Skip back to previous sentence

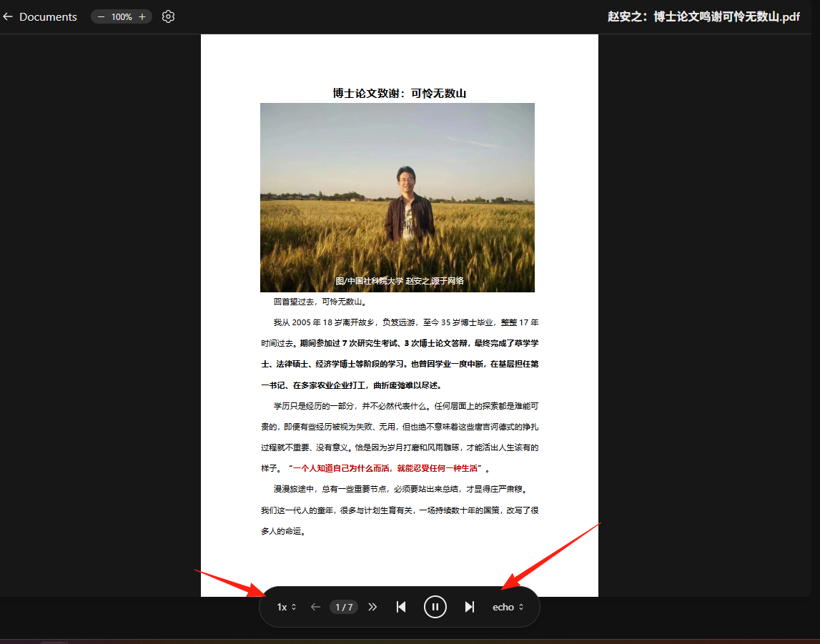coord(401,607)
